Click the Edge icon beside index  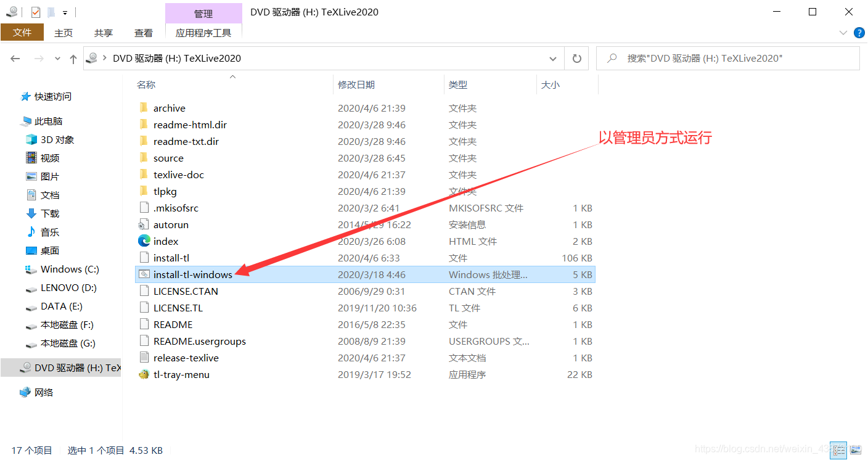[x=144, y=241]
